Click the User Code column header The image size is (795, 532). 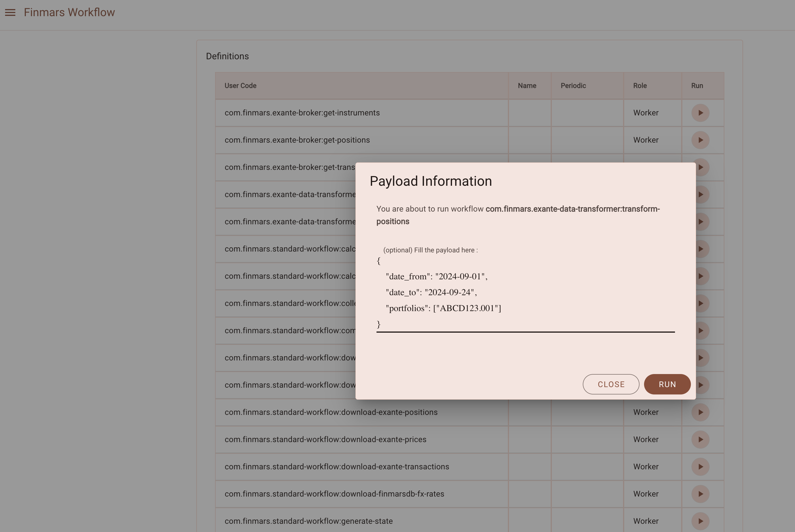[240, 86]
